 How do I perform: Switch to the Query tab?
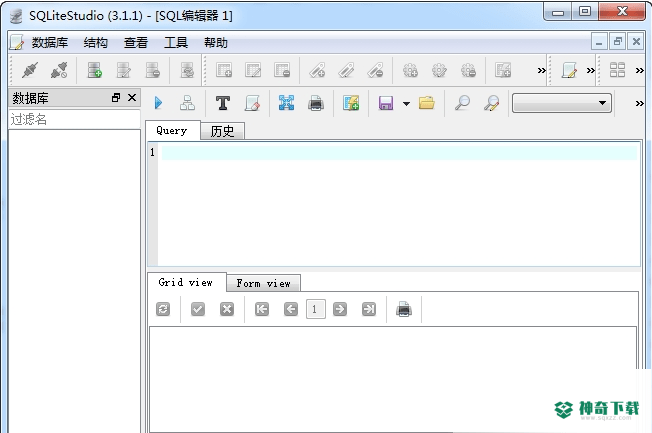172,131
